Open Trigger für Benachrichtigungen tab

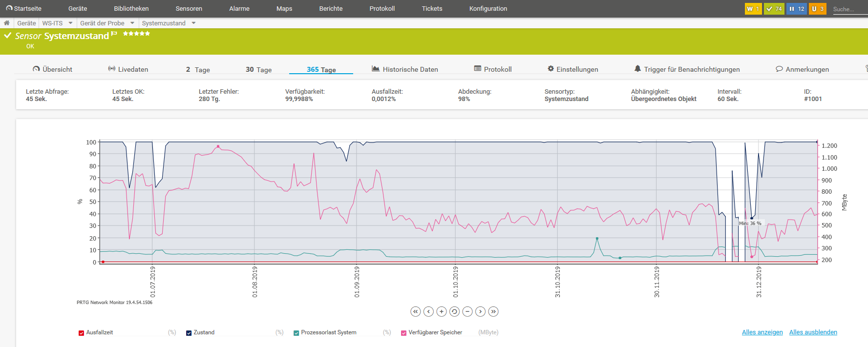[687, 69]
